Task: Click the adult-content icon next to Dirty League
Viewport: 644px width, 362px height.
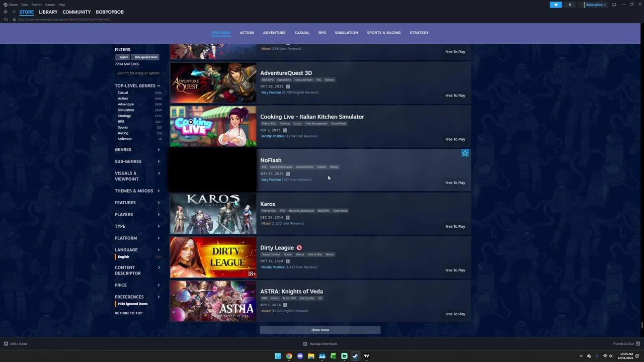Action: 299,247
